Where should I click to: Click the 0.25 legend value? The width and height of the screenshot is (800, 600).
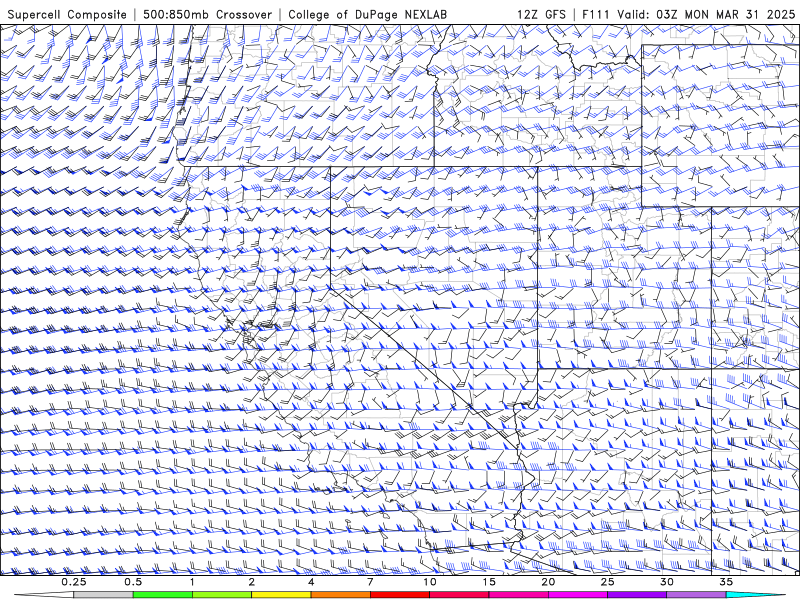74,582
